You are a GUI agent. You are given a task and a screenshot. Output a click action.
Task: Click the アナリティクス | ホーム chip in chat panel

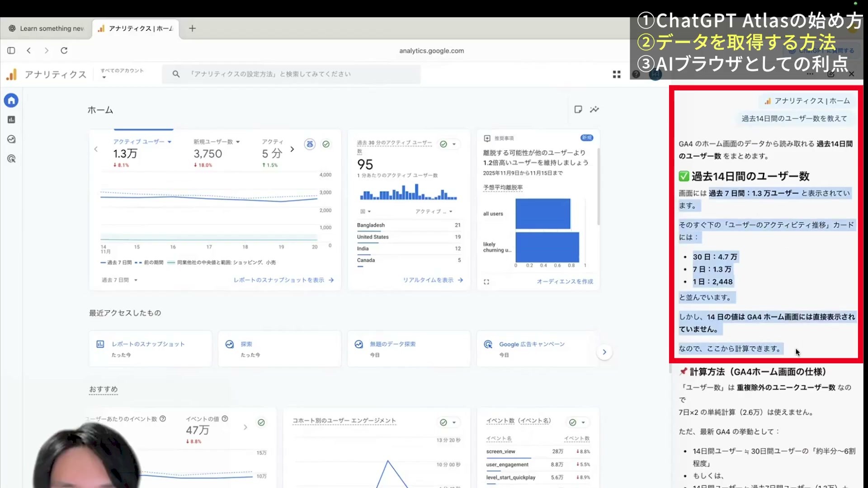807,101
